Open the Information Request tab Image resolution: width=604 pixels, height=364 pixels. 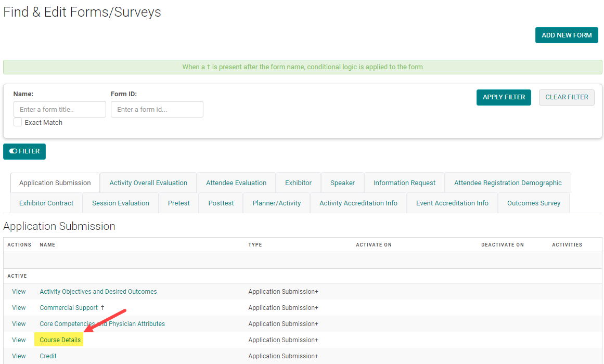click(x=404, y=183)
